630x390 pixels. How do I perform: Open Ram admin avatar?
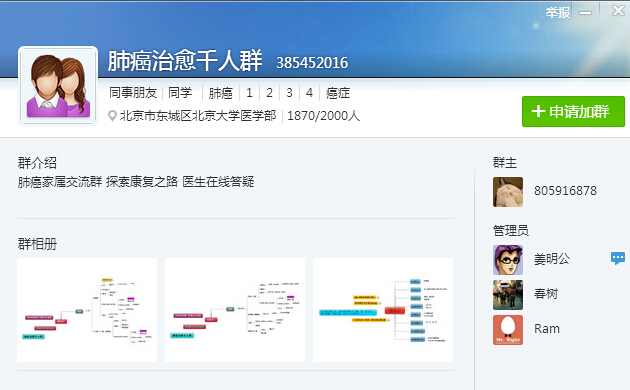tap(508, 330)
